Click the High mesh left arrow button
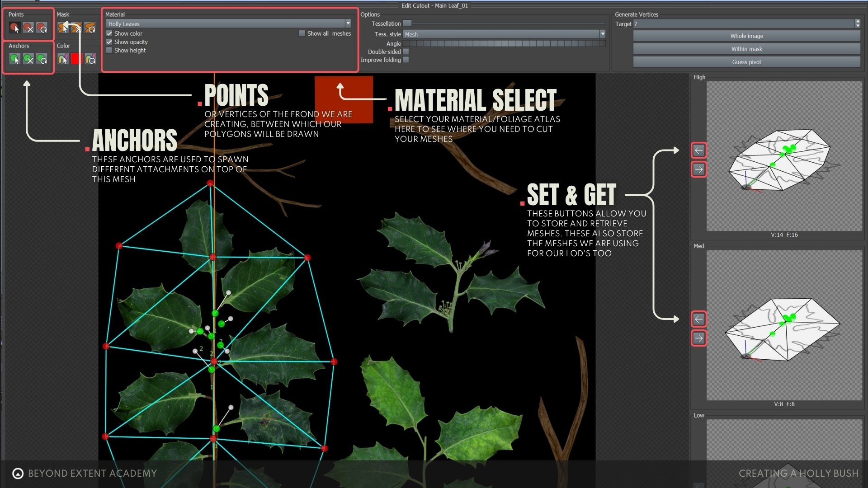Screen dimensions: 868x488 pyautogui.click(x=698, y=150)
